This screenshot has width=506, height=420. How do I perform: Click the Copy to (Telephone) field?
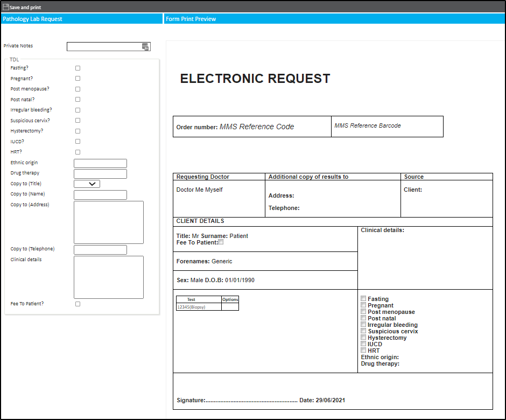point(100,250)
